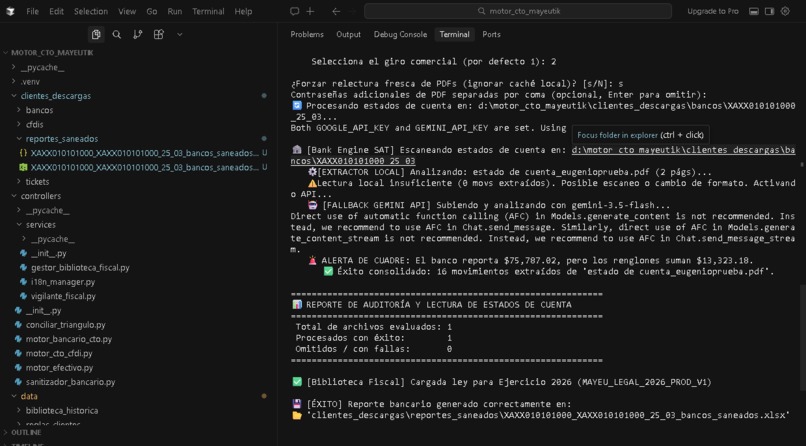
Task: Open sanitizador_bancario.py
Action: [x=70, y=382]
